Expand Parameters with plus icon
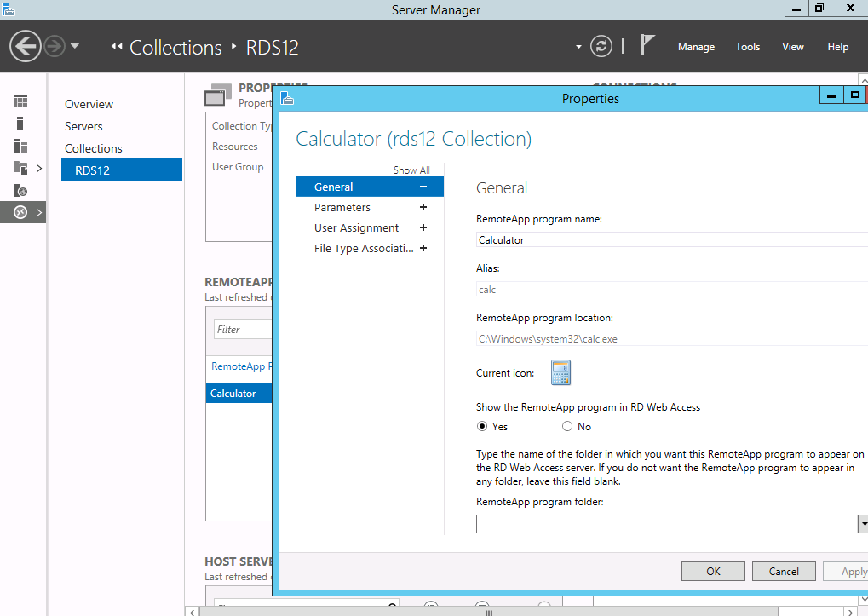This screenshot has height=616, width=868. [423, 207]
